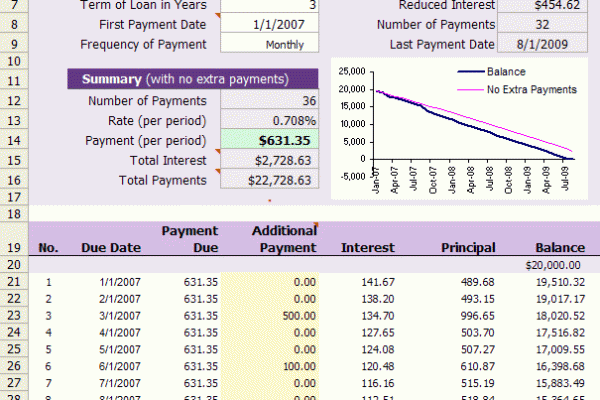Select the Last Payment Date 8/1/2009 cell

point(548,44)
